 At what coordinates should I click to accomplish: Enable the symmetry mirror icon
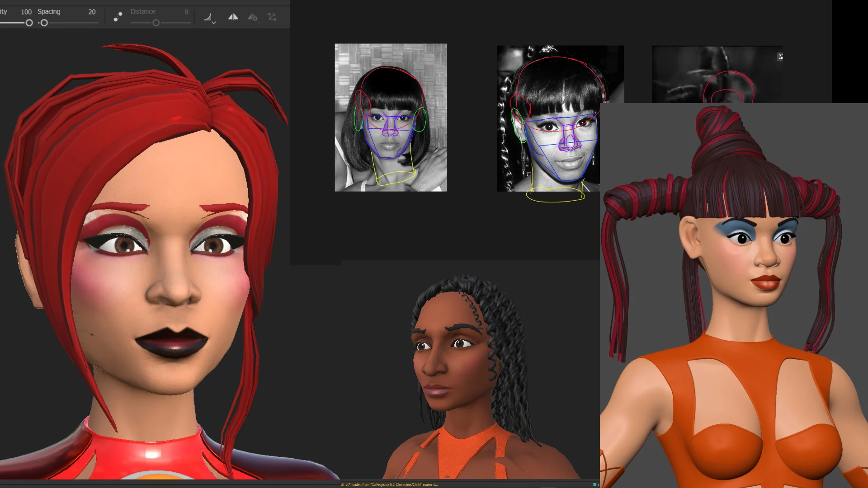tap(233, 17)
